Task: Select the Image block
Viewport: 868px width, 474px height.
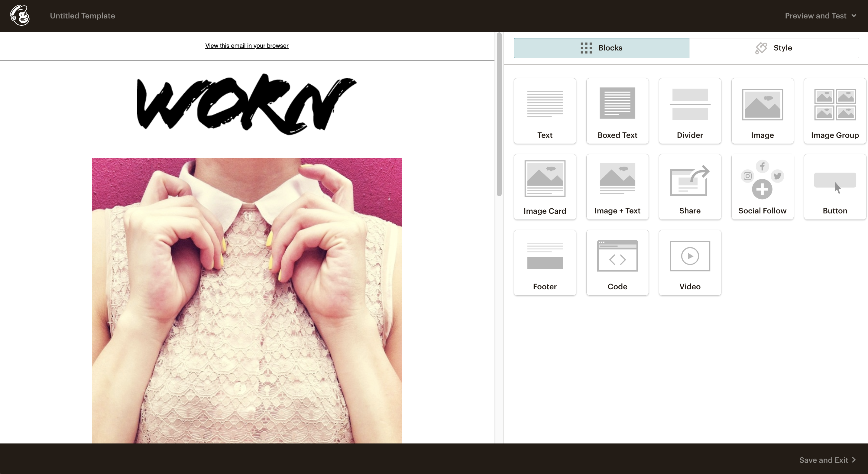Action: pyautogui.click(x=762, y=111)
